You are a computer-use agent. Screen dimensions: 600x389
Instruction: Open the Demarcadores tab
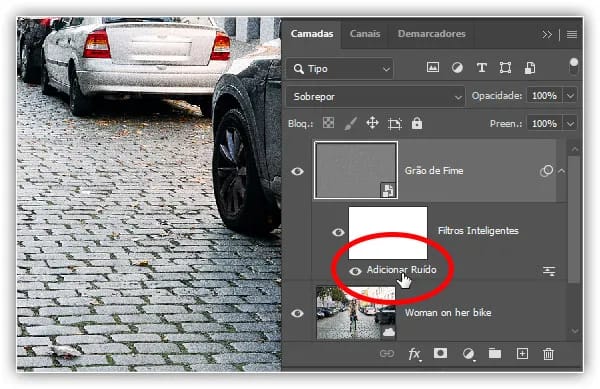pos(431,34)
